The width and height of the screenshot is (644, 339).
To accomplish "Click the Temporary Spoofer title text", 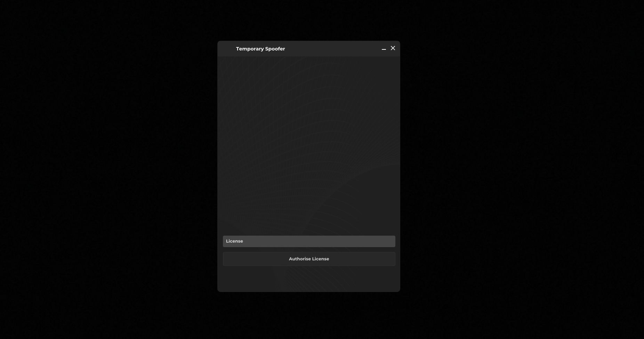I will pyautogui.click(x=260, y=49).
